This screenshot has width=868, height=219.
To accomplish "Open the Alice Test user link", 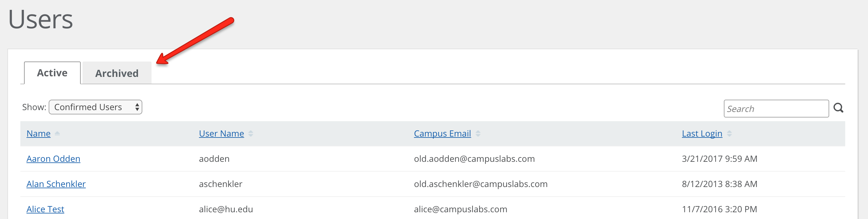I will click(45, 209).
